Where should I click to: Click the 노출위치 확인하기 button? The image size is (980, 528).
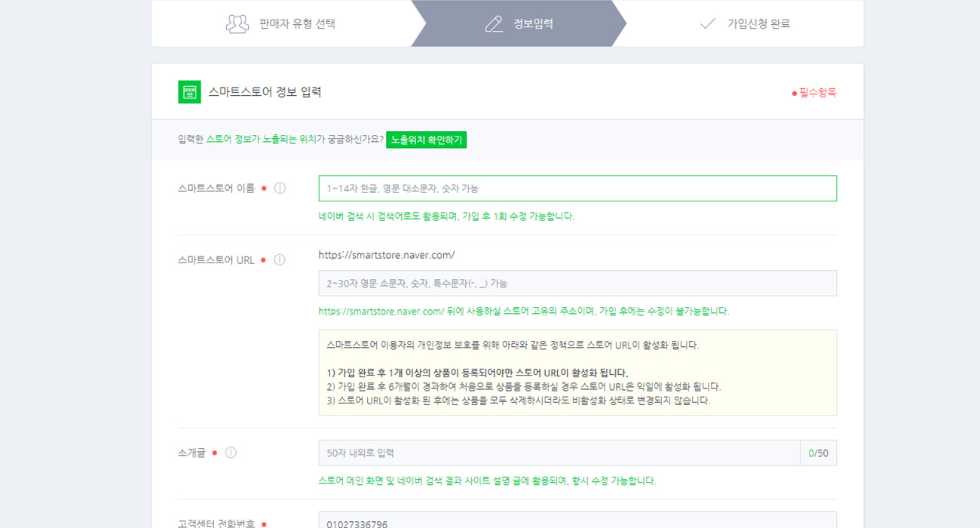click(427, 140)
